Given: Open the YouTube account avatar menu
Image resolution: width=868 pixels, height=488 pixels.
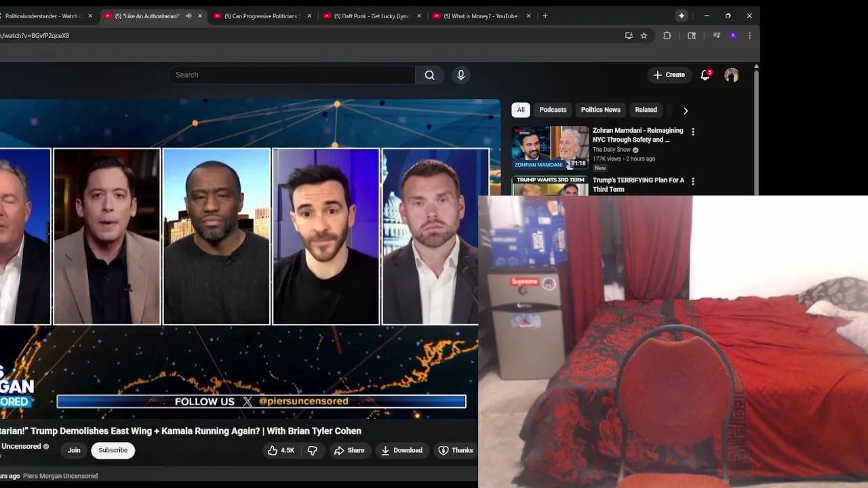Looking at the screenshot, I should (731, 75).
